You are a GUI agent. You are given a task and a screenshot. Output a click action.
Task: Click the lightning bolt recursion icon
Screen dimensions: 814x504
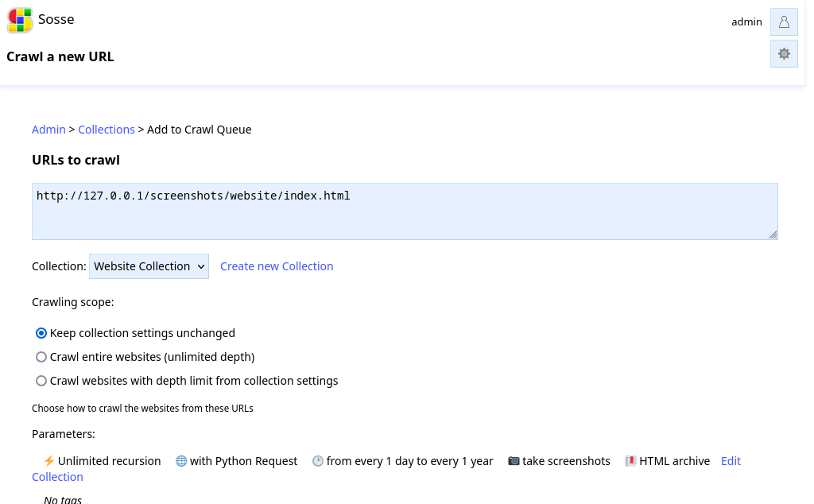(49, 461)
